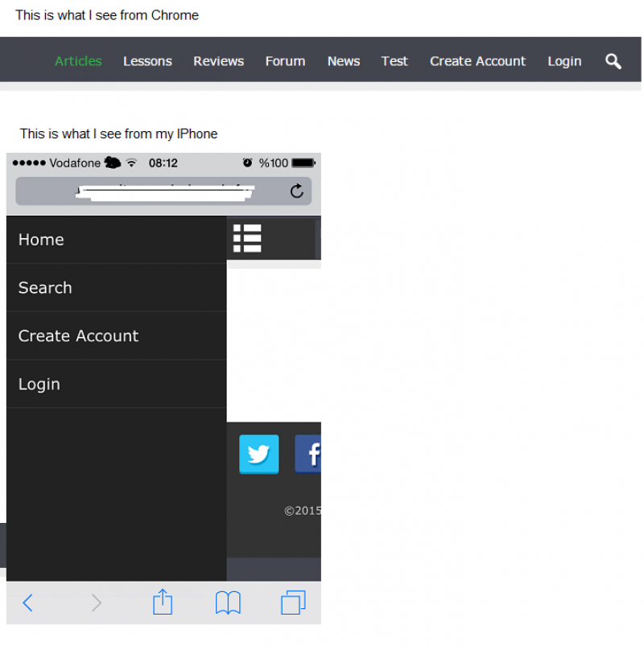Click the Test menu item
Screen dimensions: 644x646
coord(394,61)
